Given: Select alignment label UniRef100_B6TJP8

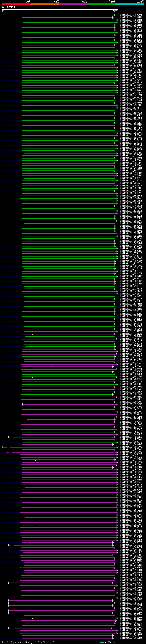Looking at the screenshot, I should click(131, 163).
